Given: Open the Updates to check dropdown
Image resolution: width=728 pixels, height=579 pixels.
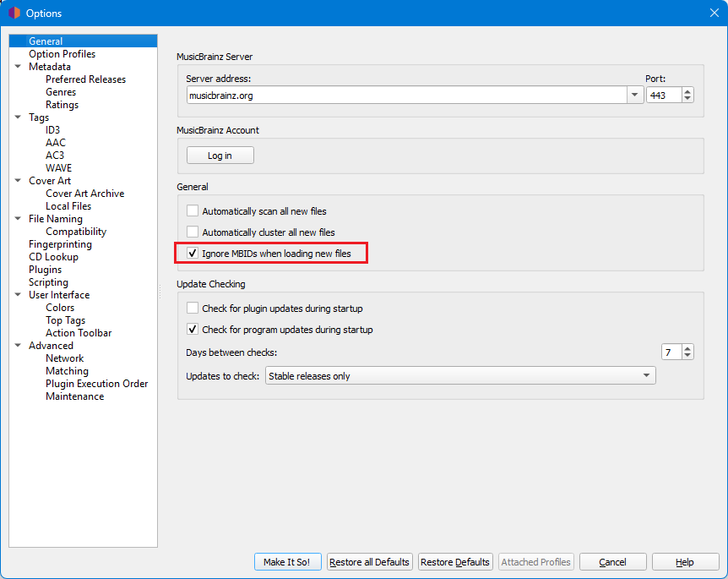Looking at the screenshot, I should (x=646, y=376).
